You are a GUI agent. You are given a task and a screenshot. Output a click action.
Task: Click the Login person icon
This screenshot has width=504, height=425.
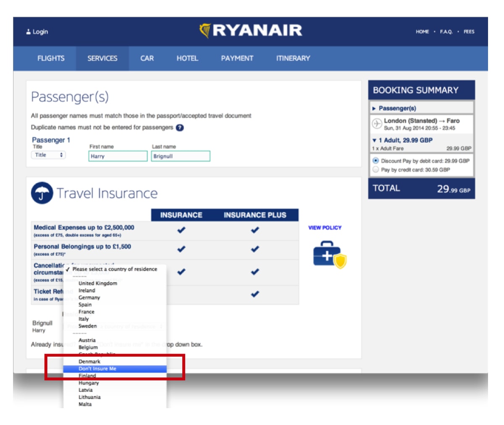coord(28,31)
